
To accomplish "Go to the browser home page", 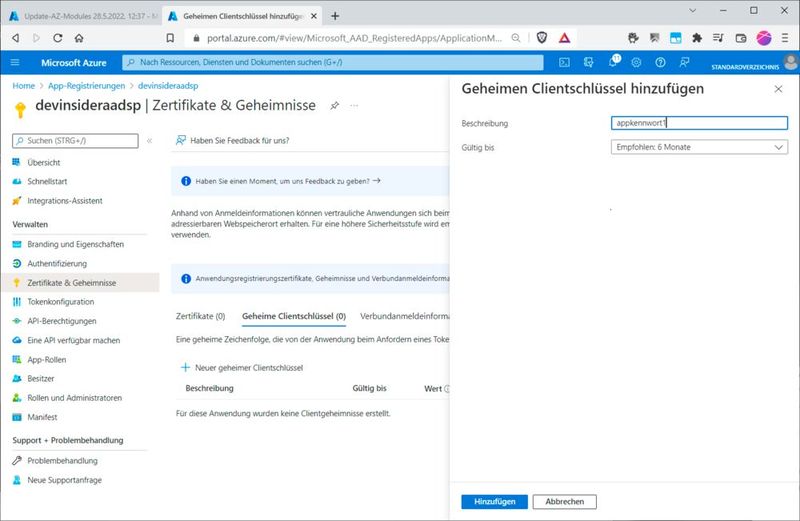I will click(x=79, y=38).
